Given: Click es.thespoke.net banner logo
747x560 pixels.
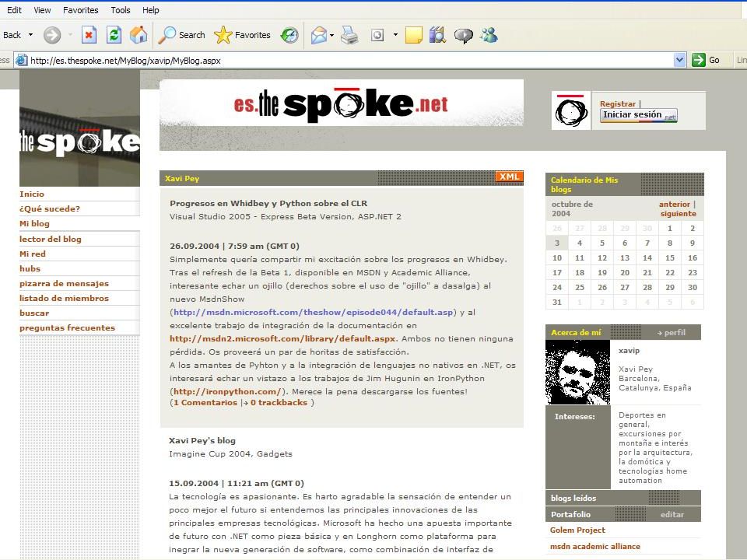Looking at the screenshot, I should 341,103.
